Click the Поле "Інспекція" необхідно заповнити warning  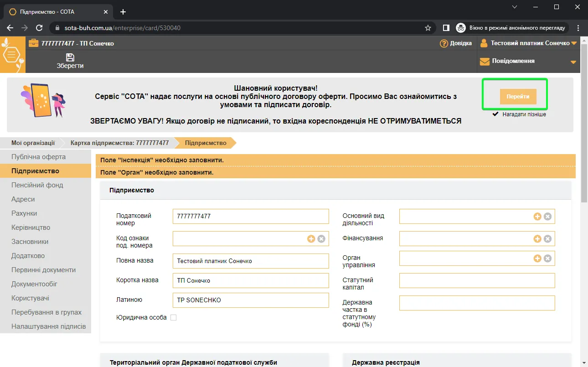click(335, 160)
